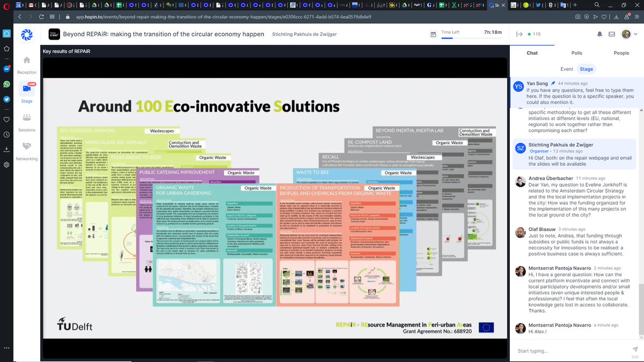The width and height of the screenshot is (644, 362).
Task: Send the chat message using the paper-plane icon
Action: pyautogui.click(x=635, y=349)
